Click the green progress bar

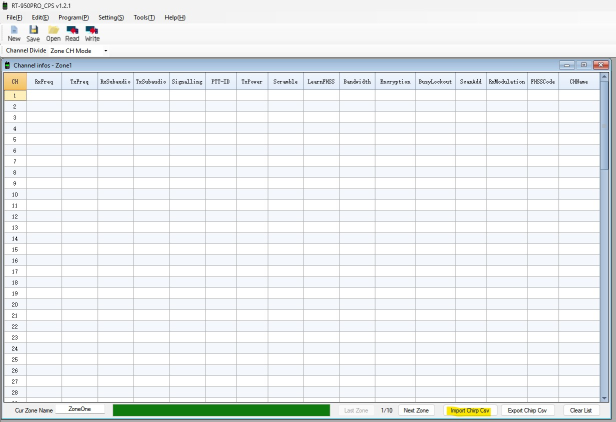(x=221, y=410)
